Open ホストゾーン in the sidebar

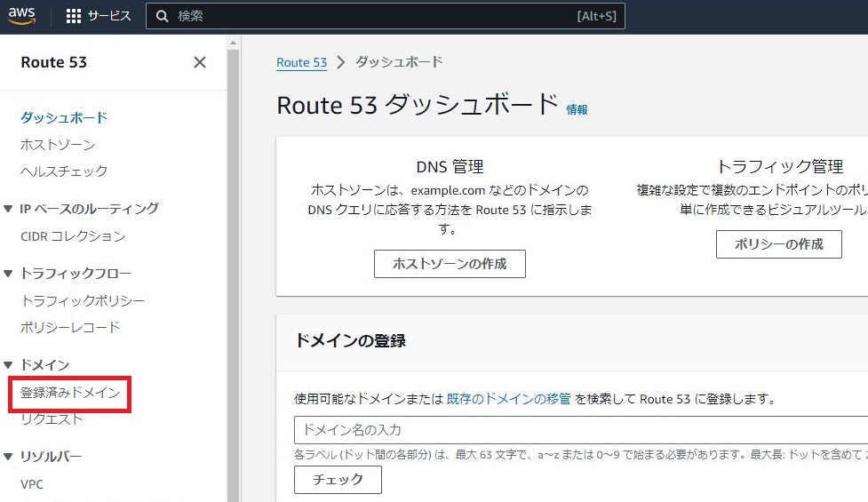click(58, 145)
